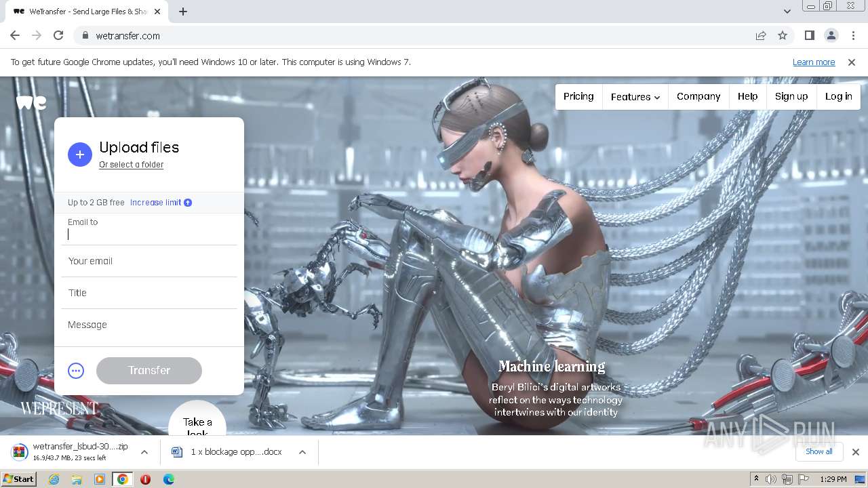This screenshot has width=868, height=488.
Task: Open the Windows Start button
Action: [x=19, y=479]
